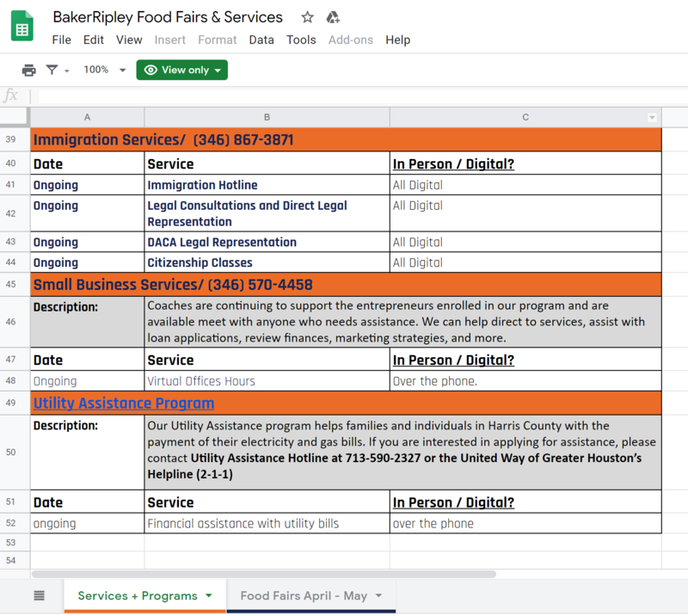Select the Our Utility Assistance program description cell
This screenshot has height=616, width=688.
pos(402,453)
